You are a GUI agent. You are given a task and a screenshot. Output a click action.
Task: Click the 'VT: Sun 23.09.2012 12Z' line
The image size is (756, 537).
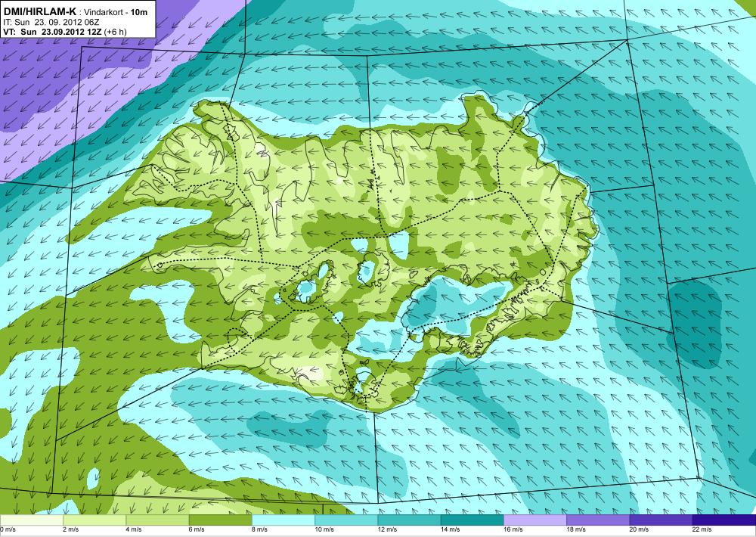click(51, 32)
